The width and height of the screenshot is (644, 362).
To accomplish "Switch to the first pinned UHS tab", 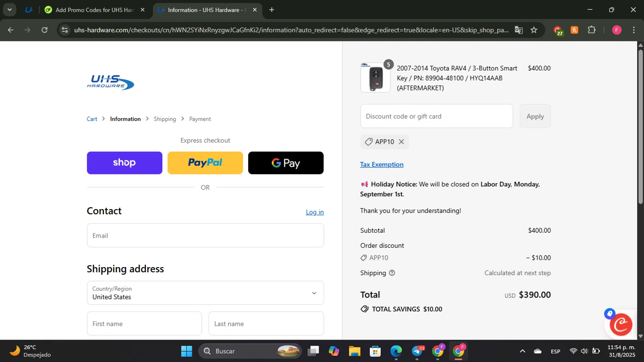I will (29, 9).
